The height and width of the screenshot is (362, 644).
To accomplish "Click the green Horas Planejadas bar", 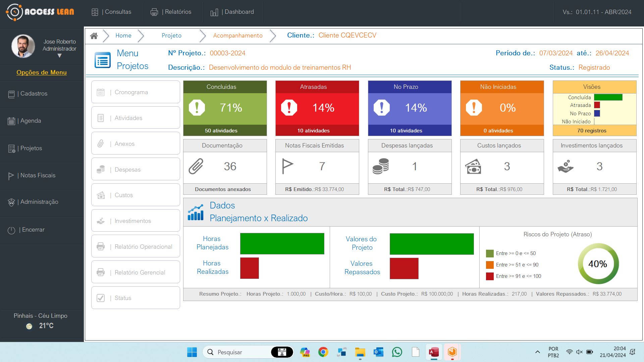I will pos(282,244).
